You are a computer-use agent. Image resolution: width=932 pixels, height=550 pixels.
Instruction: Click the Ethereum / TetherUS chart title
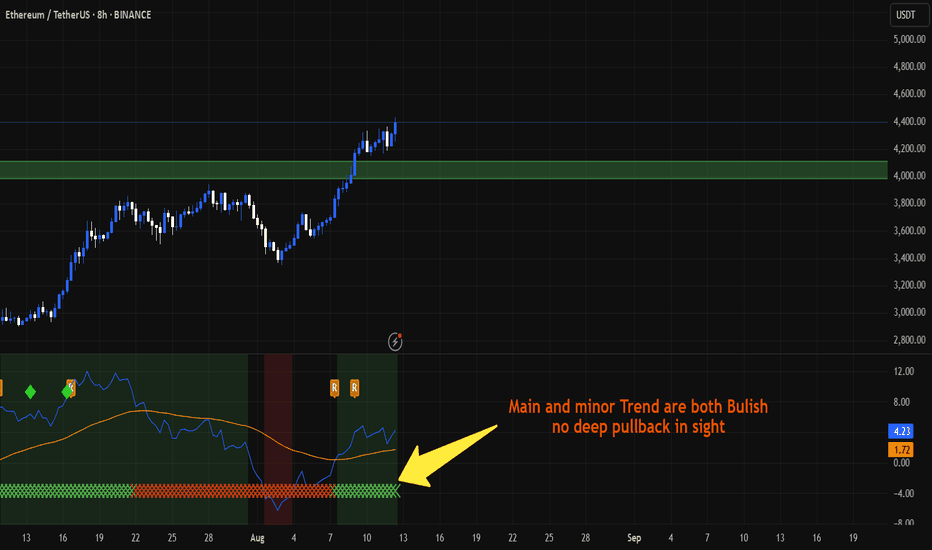(x=78, y=15)
